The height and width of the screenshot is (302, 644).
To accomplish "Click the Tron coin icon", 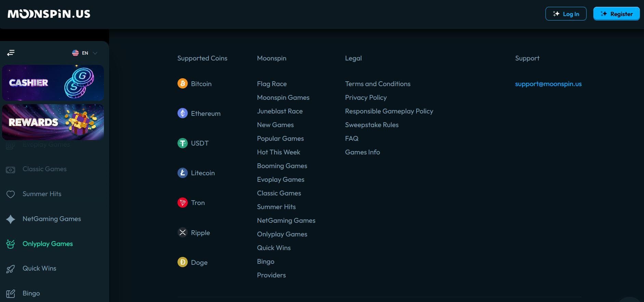I will pyautogui.click(x=183, y=203).
